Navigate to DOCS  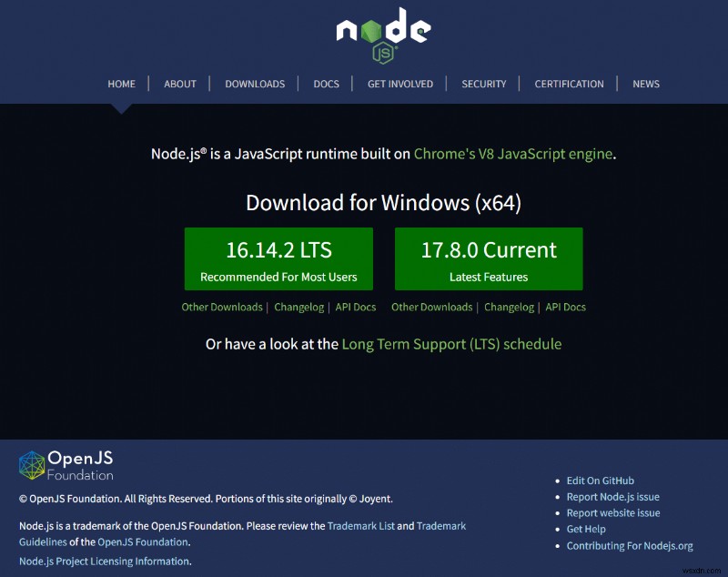327,84
